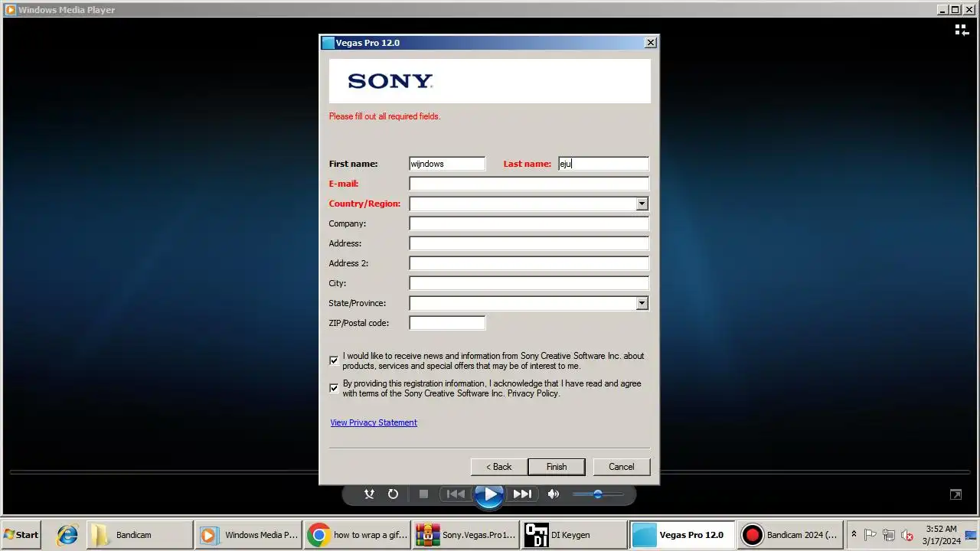The image size is (980, 551).
Task: Click the shuffle icon in media player
Action: click(369, 494)
